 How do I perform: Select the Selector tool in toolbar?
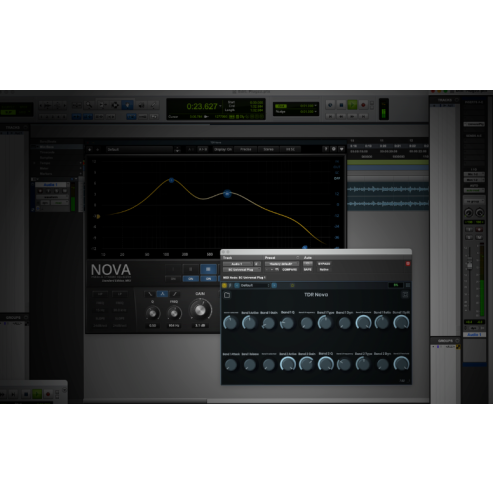click(115, 105)
